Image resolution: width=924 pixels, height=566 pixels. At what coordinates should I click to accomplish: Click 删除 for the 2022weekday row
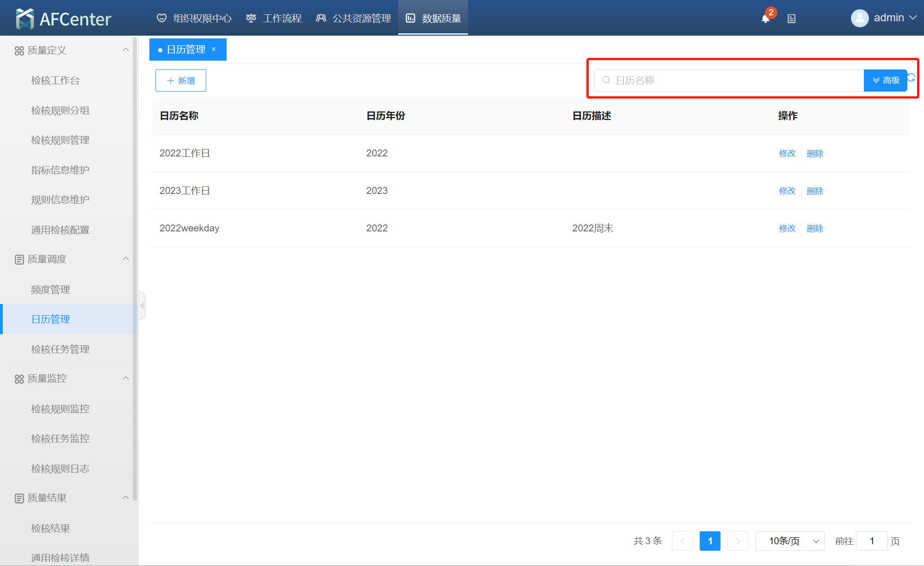coord(815,228)
